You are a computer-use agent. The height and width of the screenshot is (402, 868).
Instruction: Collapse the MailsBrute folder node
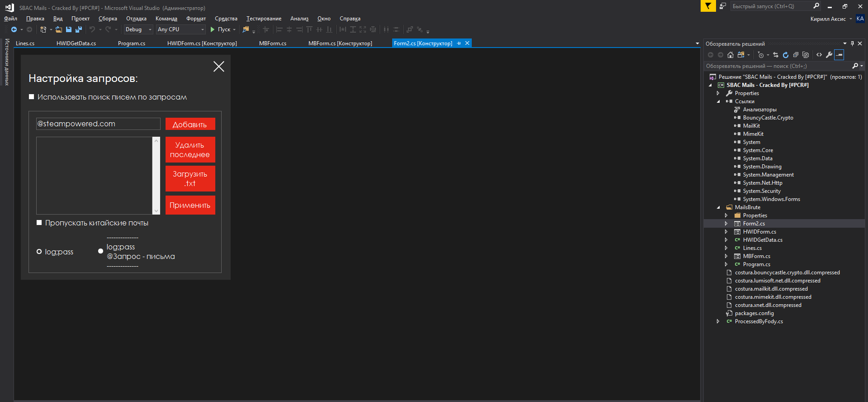point(718,207)
